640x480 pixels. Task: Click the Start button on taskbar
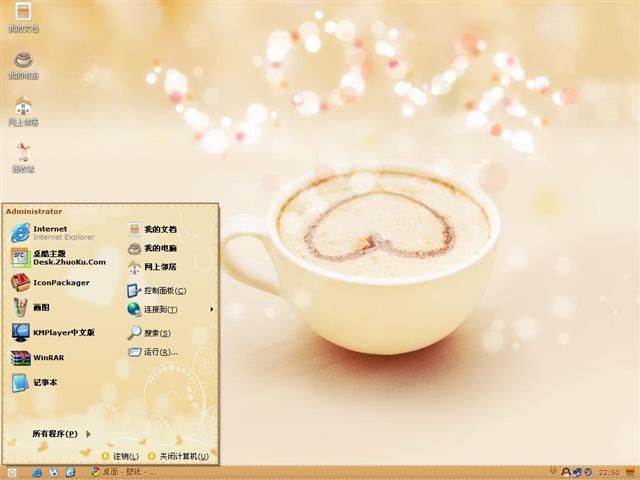pyautogui.click(x=11, y=473)
